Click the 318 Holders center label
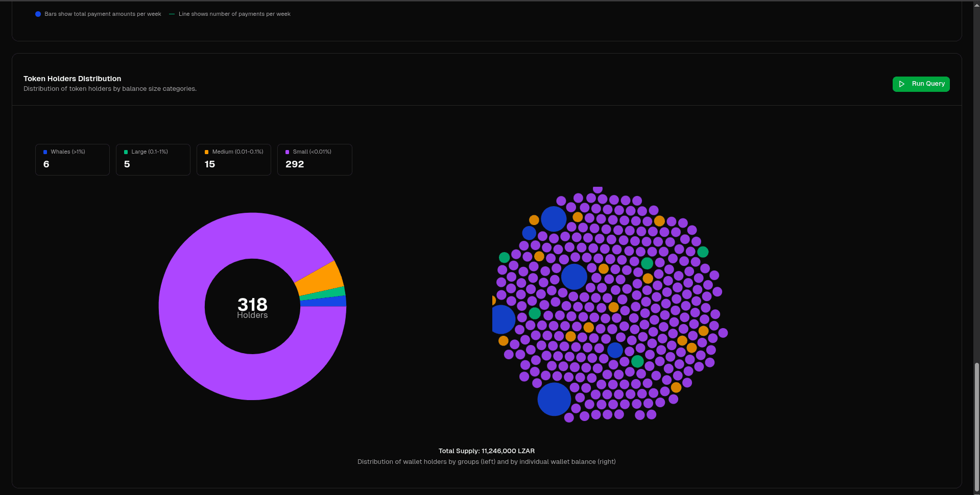 tap(252, 308)
